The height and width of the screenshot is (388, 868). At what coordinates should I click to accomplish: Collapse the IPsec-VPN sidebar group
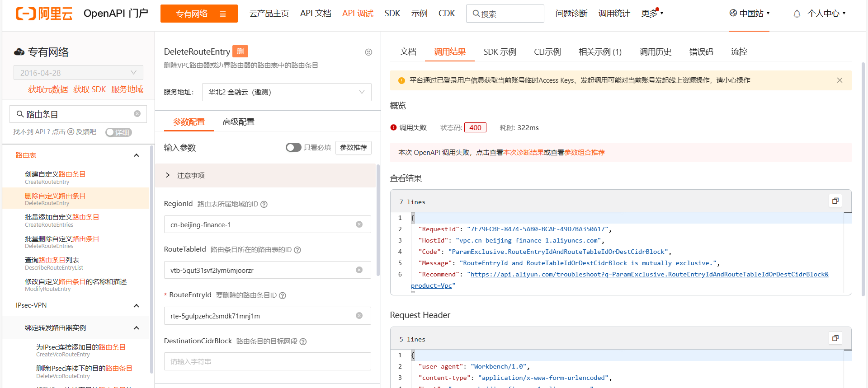click(137, 306)
